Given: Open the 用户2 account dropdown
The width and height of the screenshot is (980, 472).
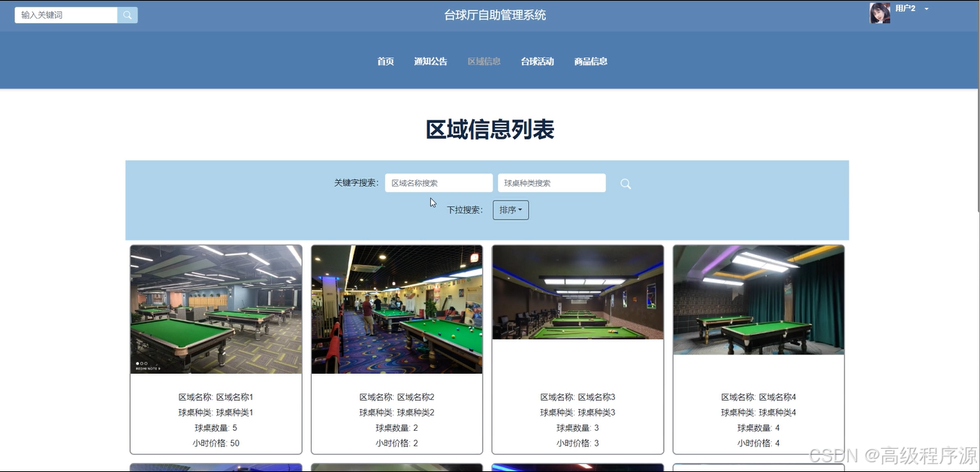Looking at the screenshot, I should pyautogui.click(x=905, y=10).
